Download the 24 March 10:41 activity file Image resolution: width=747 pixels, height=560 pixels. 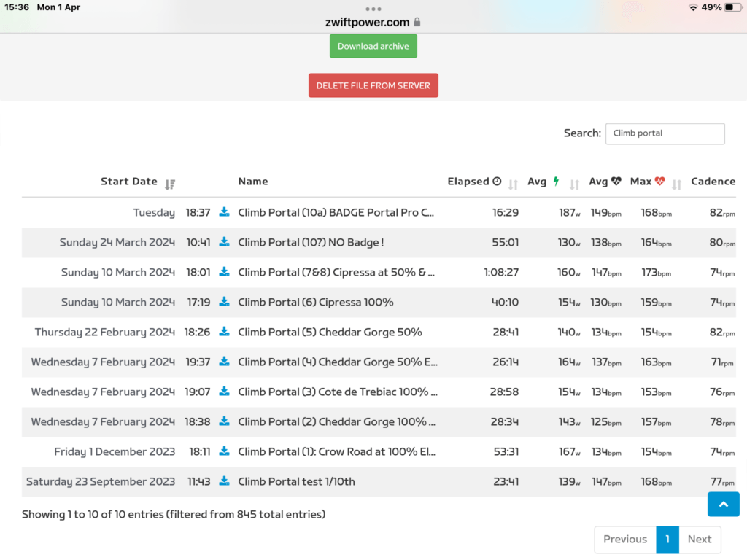(x=225, y=242)
